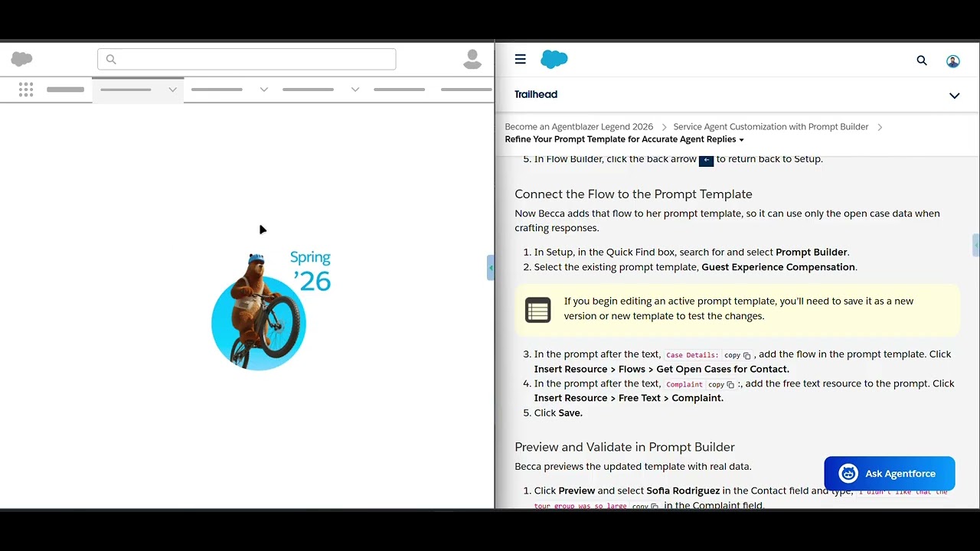Open Service Agent Customization with Prompt Builder breadcrumb

pyautogui.click(x=771, y=126)
